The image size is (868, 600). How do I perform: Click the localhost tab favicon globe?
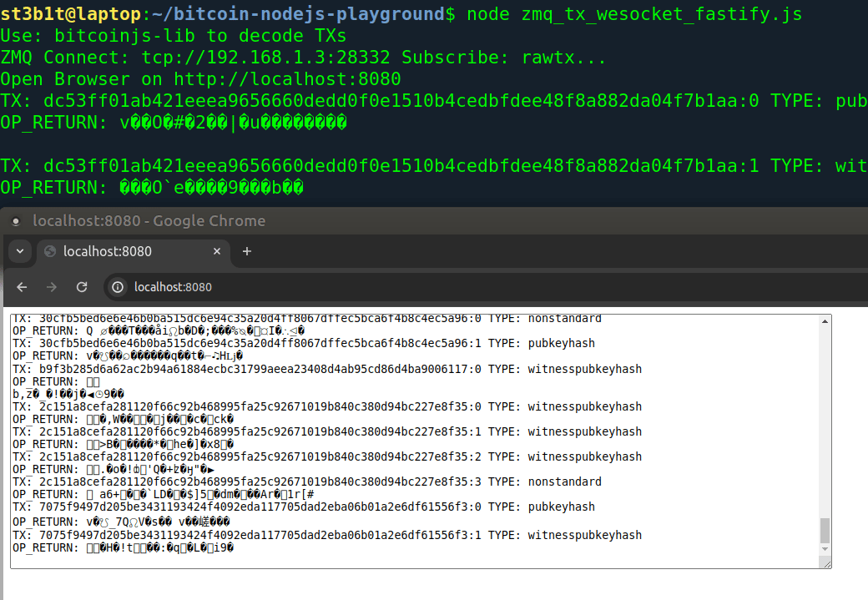coord(50,251)
